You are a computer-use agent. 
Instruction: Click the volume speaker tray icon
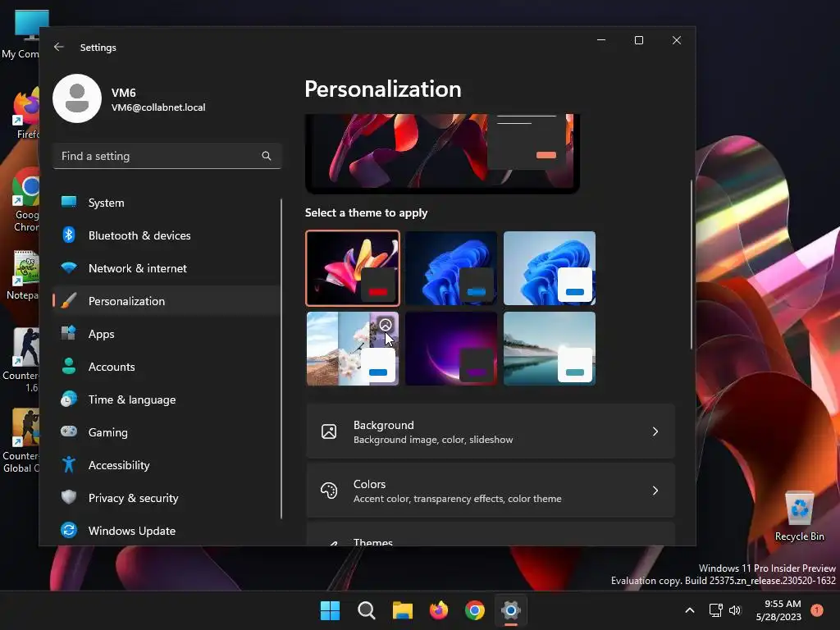coord(735,610)
